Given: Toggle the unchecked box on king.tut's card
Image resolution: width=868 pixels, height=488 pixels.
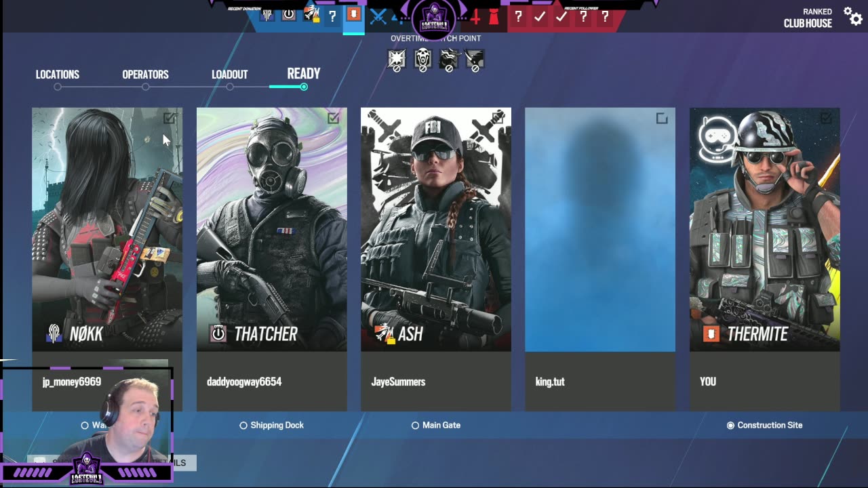Looking at the screenshot, I should click(662, 119).
